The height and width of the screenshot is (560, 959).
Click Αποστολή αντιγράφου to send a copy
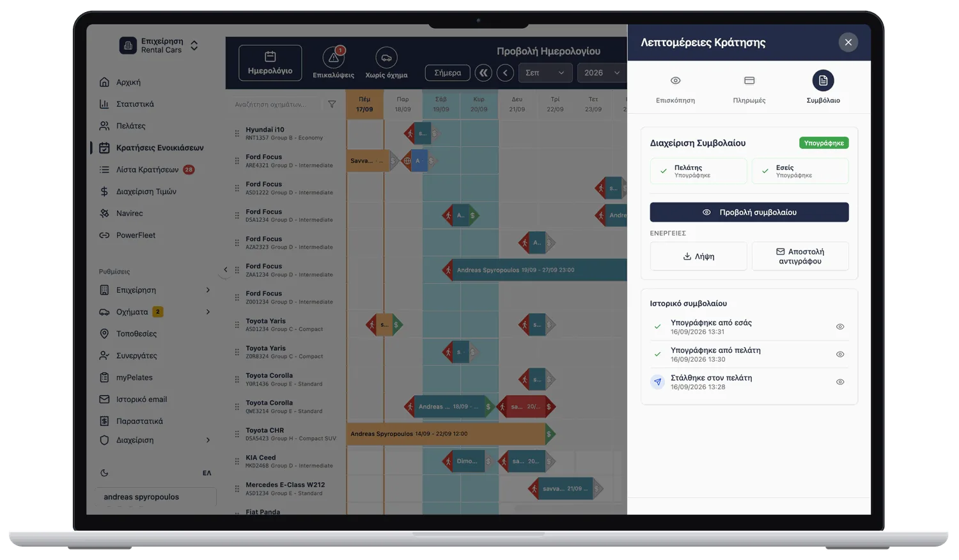(x=800, y=256)
